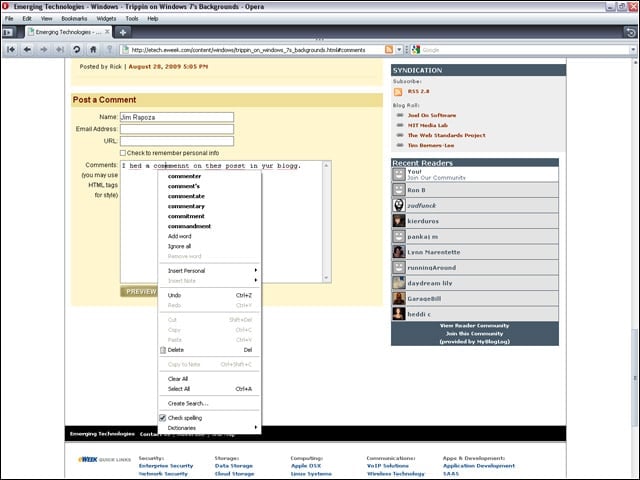Screen dimensions: 640x480
Task: Click the page icon in address field
Action: coord(125,50)
